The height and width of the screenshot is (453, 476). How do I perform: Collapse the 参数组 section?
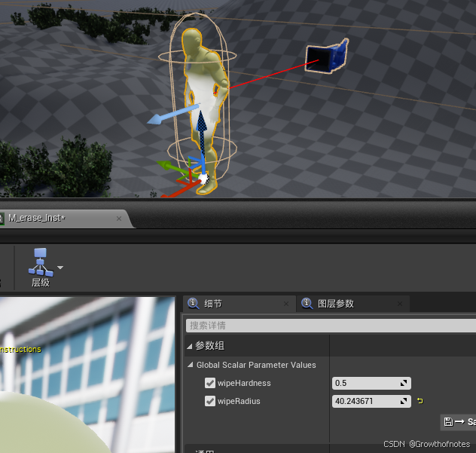click(190, 346)
